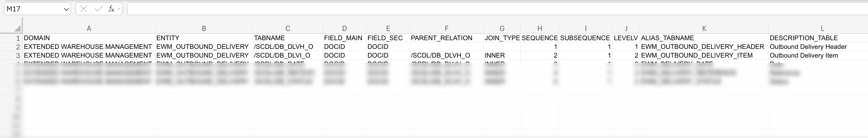Select column A header
This screenshot has height=138, width=868.
[x=89, y=29]
